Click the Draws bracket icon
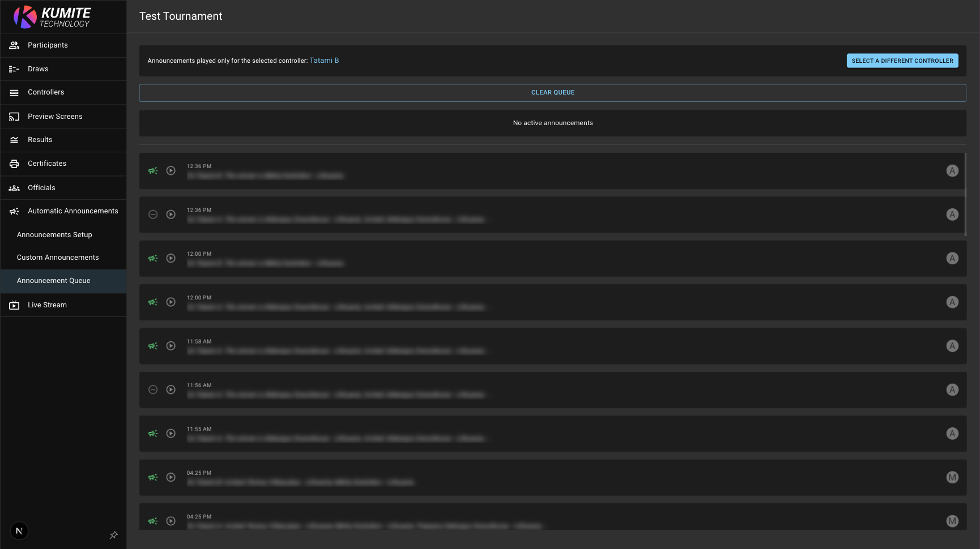The width and height of the screenshot is (980, 549). pos(14,69)
